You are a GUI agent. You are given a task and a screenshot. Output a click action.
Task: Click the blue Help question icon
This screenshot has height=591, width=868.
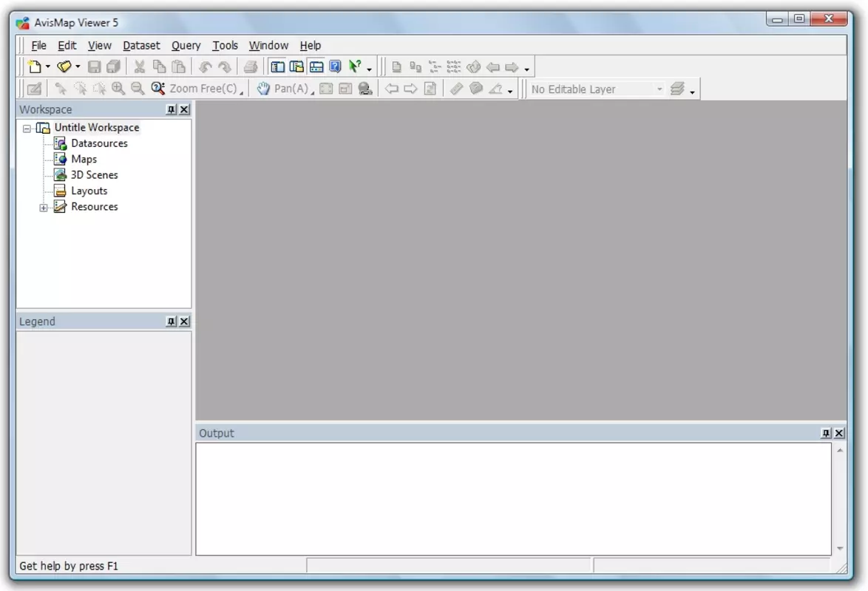[335, 67]
